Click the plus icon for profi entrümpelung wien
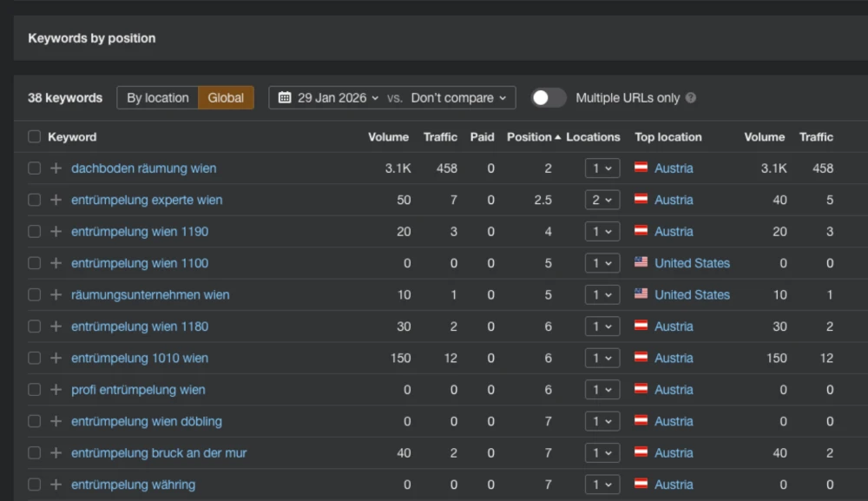The width and height of the screenshot is (868, 501). (x=56, y=390)
